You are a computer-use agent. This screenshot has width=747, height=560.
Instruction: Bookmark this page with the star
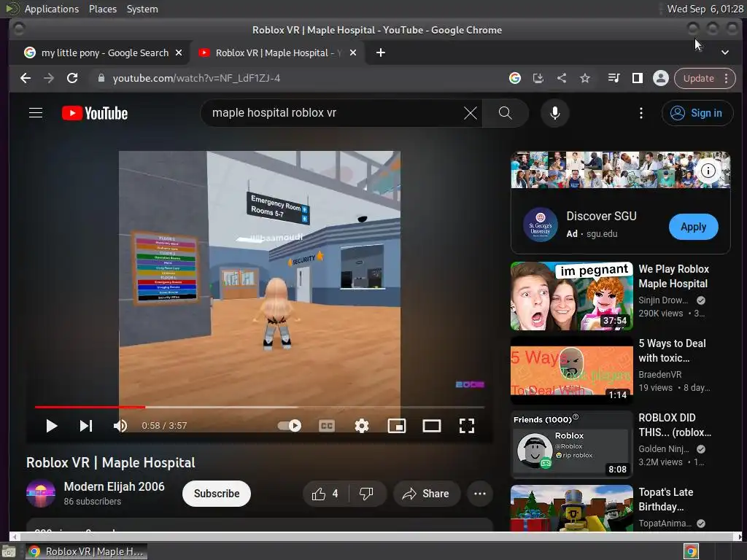click(585, 78)
